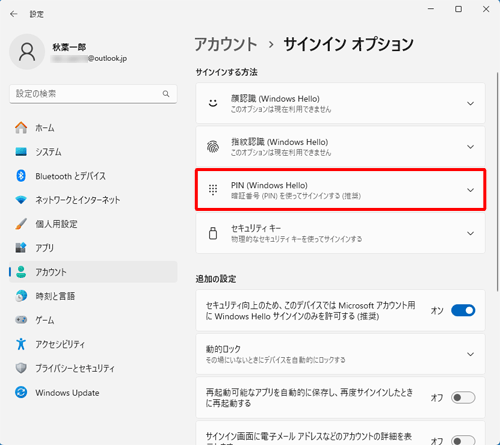Open Bluetooth とデバイス settings
This screenshot has width=500, height=445.
pyautogui.click(x=93, y=176)
